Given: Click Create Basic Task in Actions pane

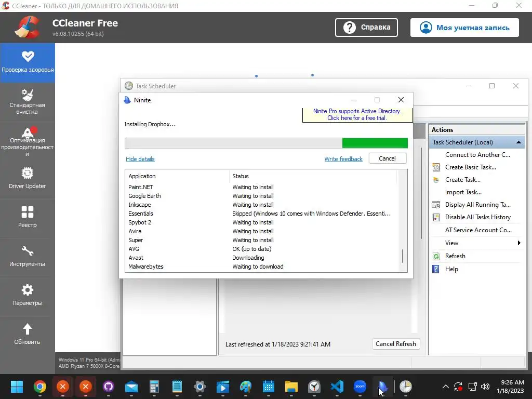Looking at the screenshot, I should [x=470, y=167].
